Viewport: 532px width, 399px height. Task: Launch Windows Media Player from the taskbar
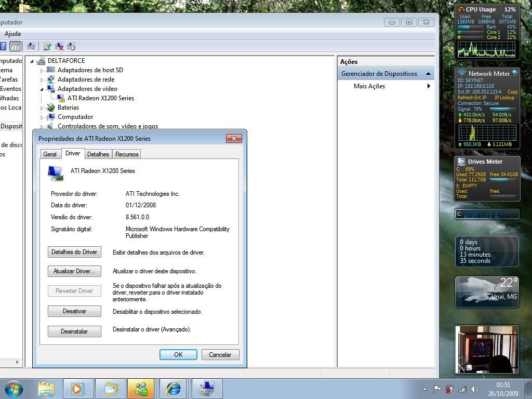coord(77,389)
